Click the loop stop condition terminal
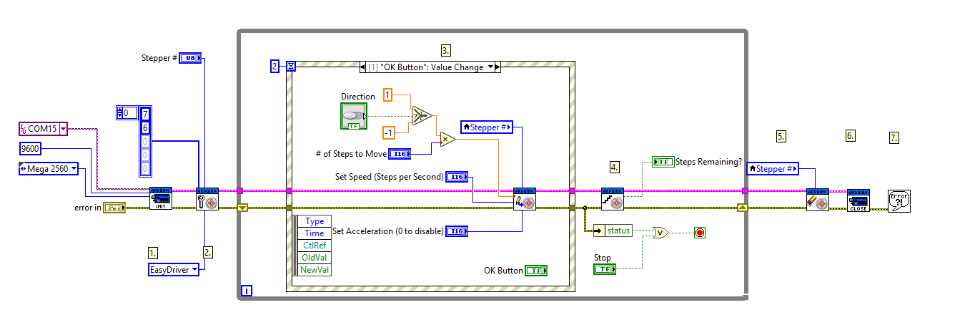The width and height of the screenshot is (980, 310). (x=699, y=233)
